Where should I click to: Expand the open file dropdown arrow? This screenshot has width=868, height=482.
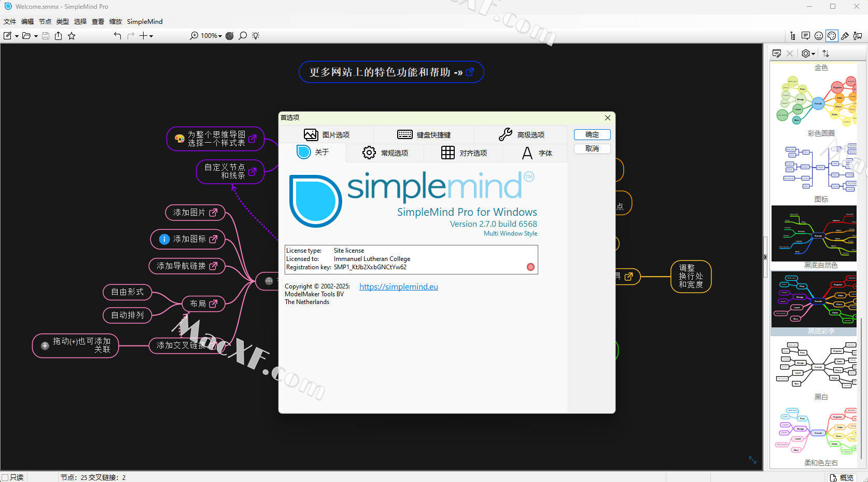click(36, 36)
